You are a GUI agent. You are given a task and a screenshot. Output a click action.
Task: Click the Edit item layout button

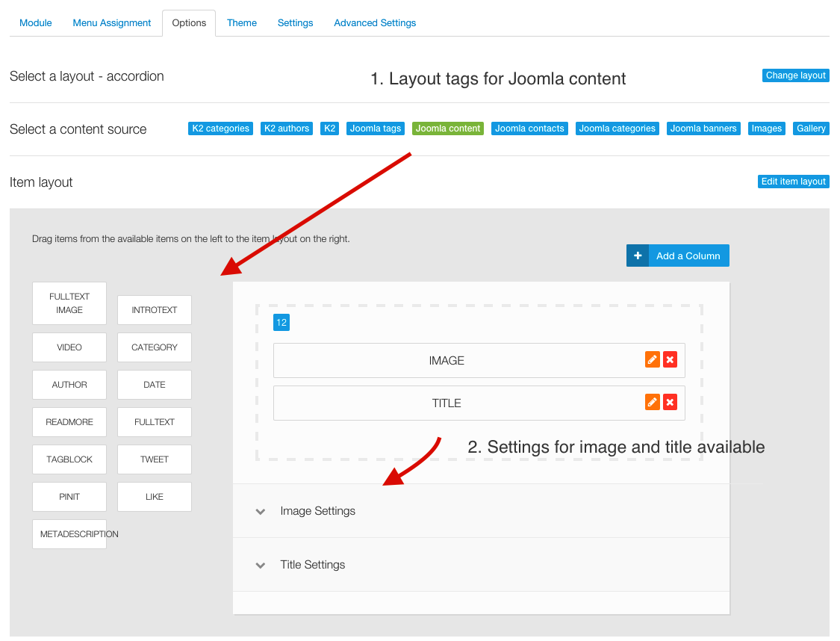794,182
